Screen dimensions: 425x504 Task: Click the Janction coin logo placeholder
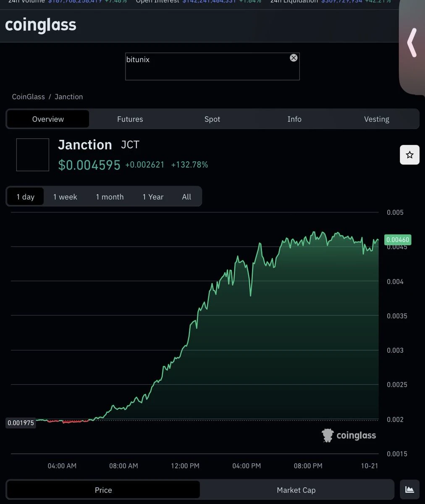(x=33, y=155)
